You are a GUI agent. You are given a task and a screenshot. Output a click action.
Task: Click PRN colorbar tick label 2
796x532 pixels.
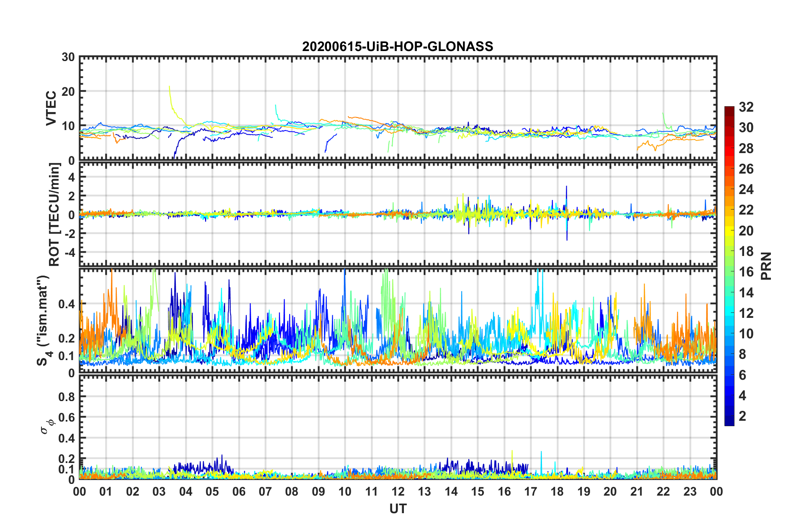pos(742,416)
